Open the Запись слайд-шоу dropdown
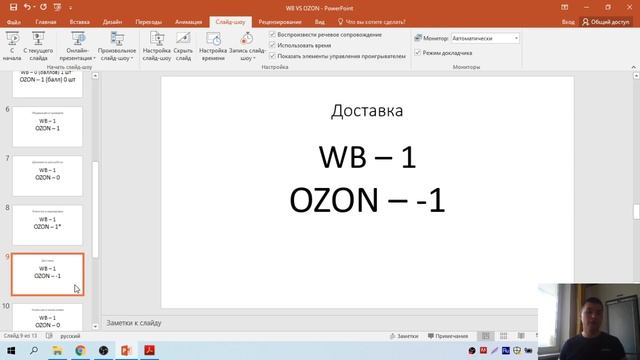Screen dimensions: 640x360 [247, 46]
